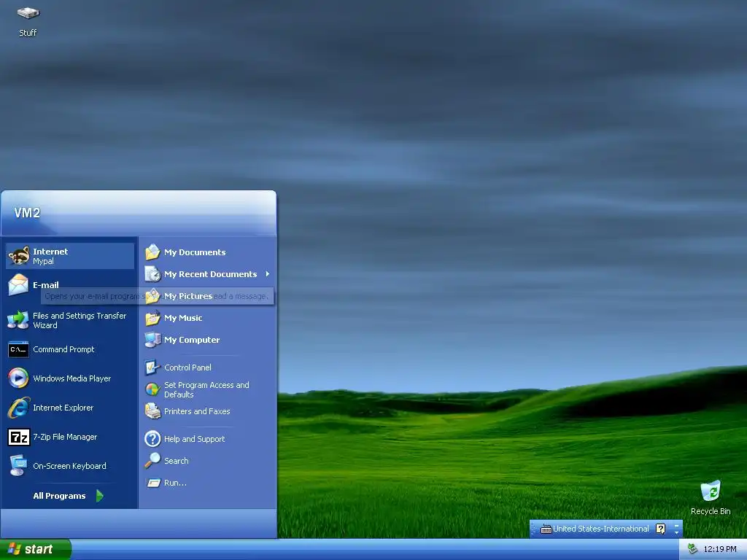This screenshot has width=747, height=560.
Task: Click the keyboard icon on language bar
Action: point(546,529)
